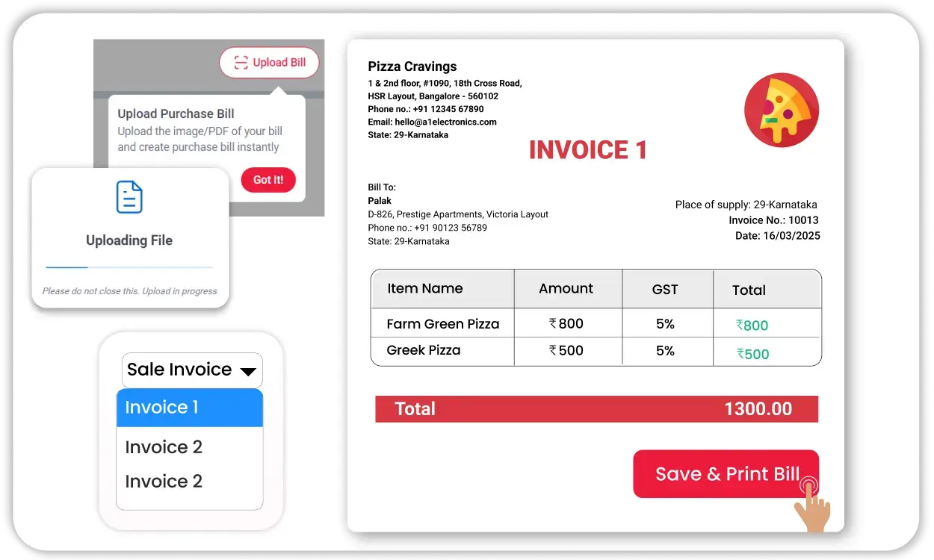Dismiss the tooltip with Got It!

coord(267,180)
